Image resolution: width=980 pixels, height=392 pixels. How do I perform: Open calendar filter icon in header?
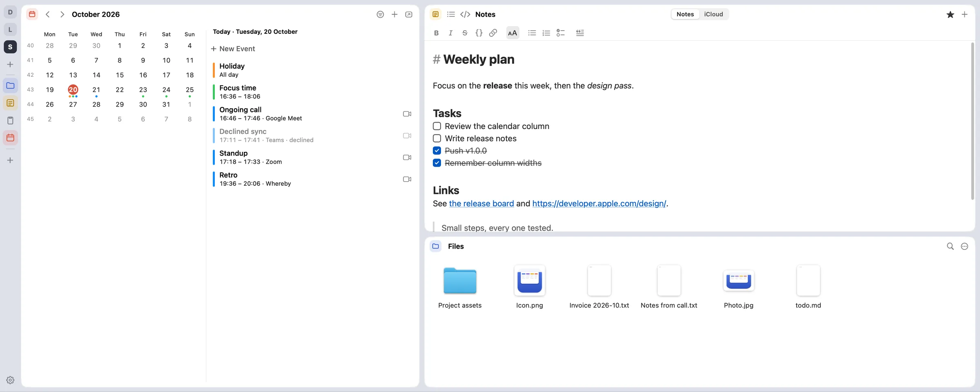(380, 14)
